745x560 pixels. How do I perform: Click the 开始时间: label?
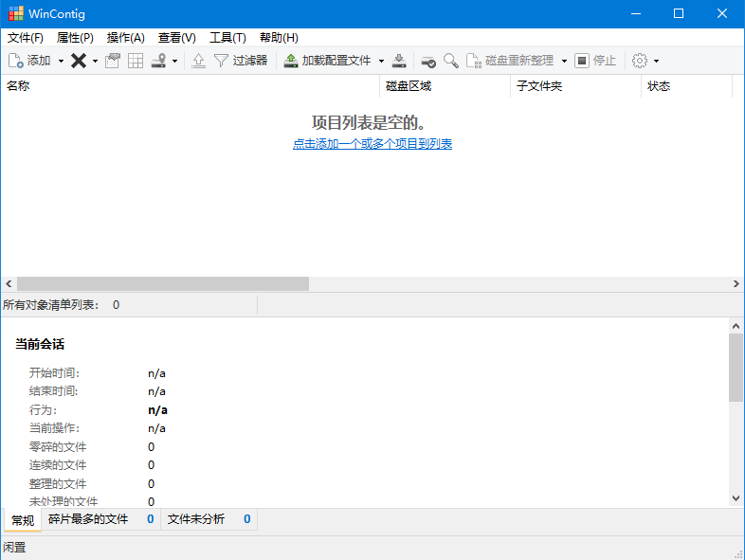pyautogui.click(x=54, y=372)
